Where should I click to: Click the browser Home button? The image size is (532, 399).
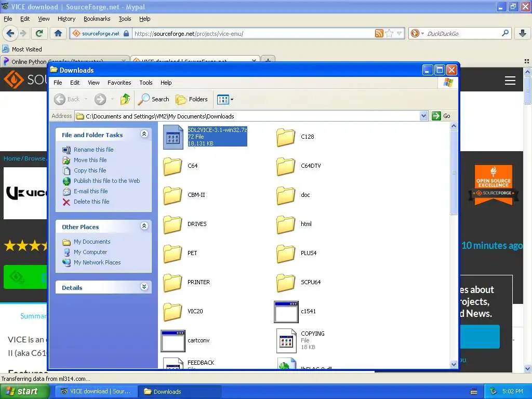tap(58, 33)
